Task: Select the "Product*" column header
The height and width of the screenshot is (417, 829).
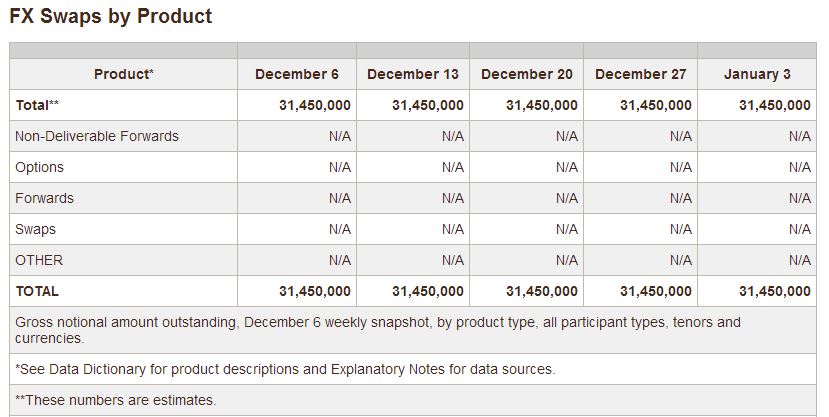Action: pyautogui.click(x=124, y=74)
